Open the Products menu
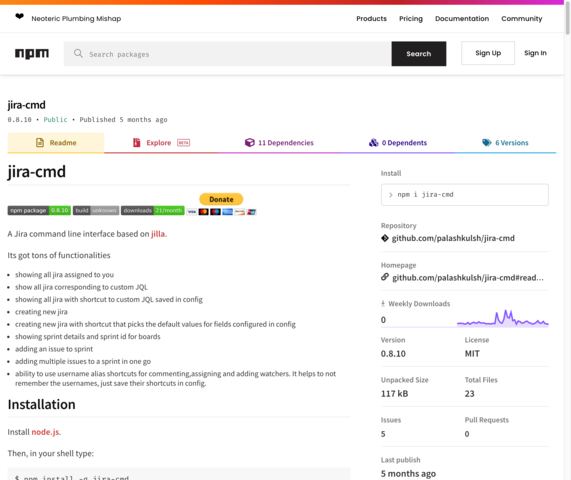The width and height of the screenshot is (571, 480). coord(371,19)
